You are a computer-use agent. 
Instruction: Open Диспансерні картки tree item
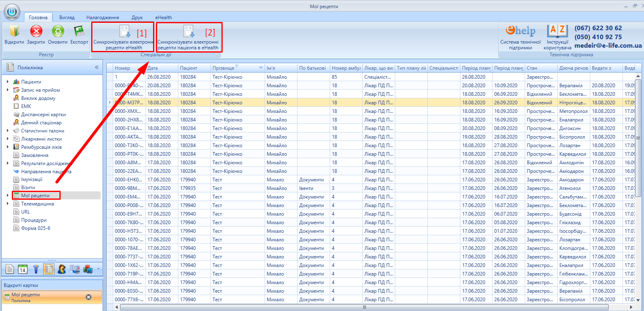[44, 115]
